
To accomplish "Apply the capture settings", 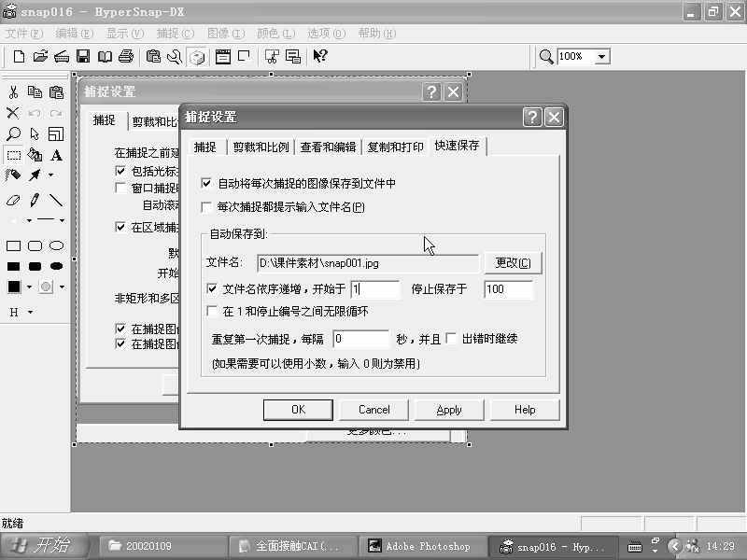I will tap(449, 409).
